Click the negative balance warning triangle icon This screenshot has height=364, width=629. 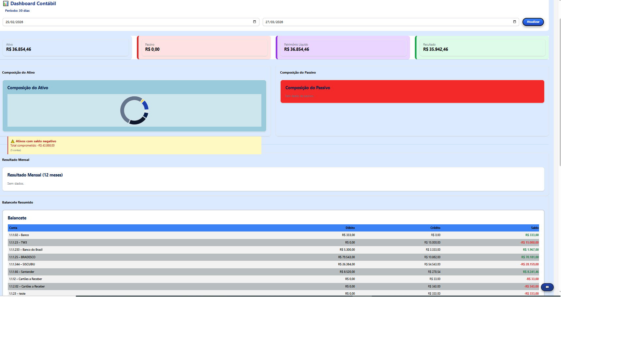pyautogui.click(x=13, y=141)
